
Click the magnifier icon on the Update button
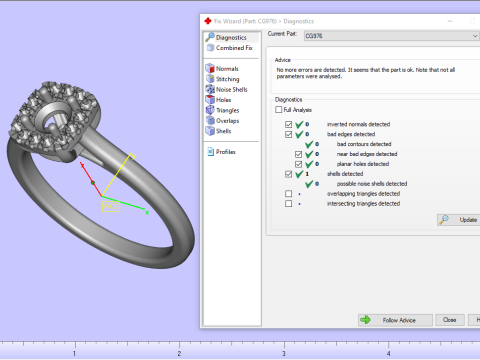pyautogui.click(x=444, y=220)
